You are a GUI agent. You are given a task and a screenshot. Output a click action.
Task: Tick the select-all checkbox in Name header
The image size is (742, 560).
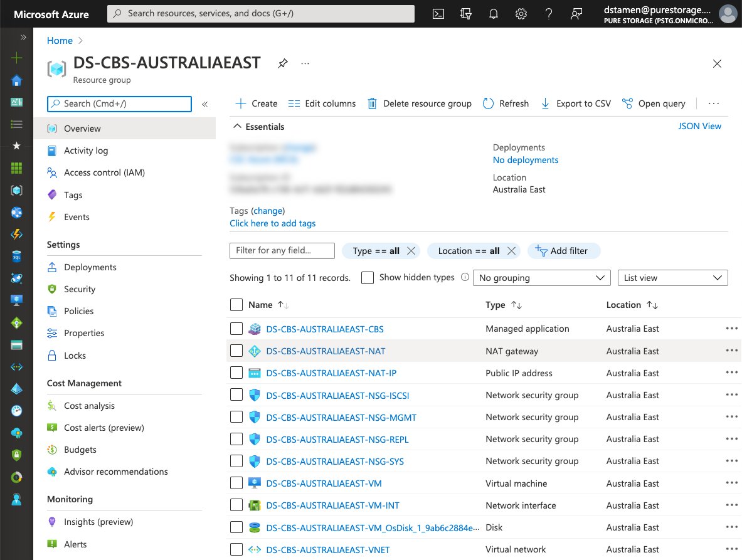point(236,305)
